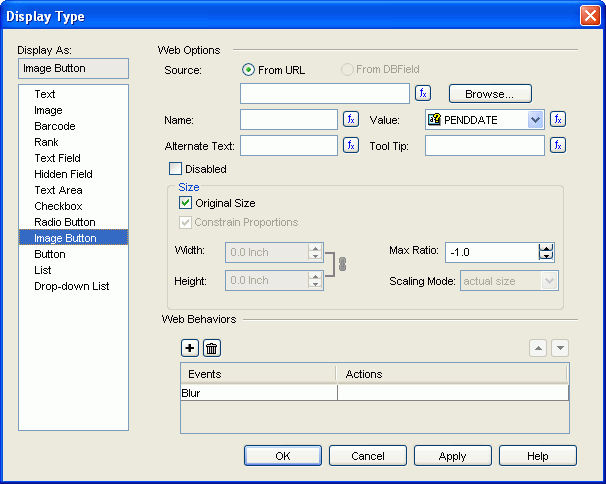The height and width of the screenshot is (484, 606).
Task: Click the chain link constrain icon
Action: pos(342,264)
